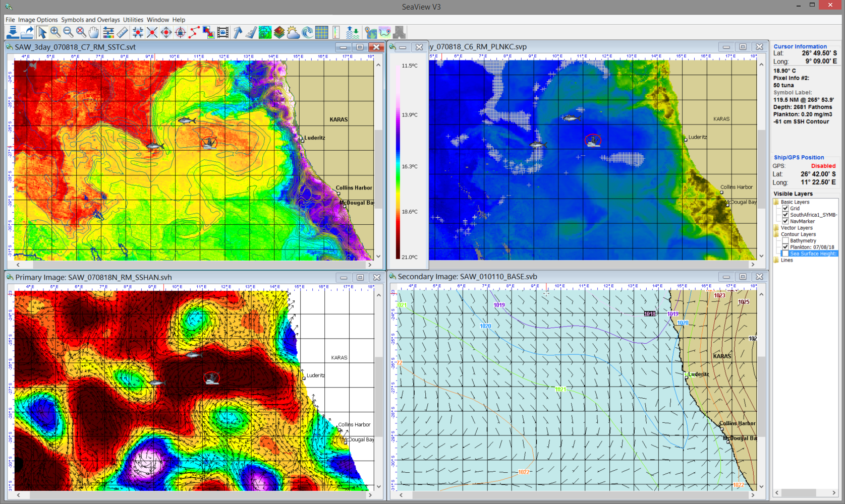Pick the ruler measurement tool
Image resolution: width=845 pixels, height=504 pixels.
(122, 33)
